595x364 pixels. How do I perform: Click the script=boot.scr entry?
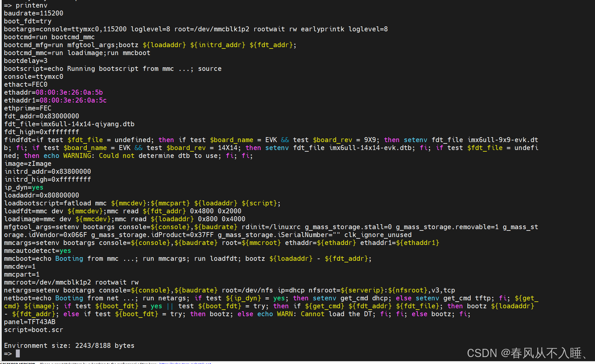(x=33, y=330)
